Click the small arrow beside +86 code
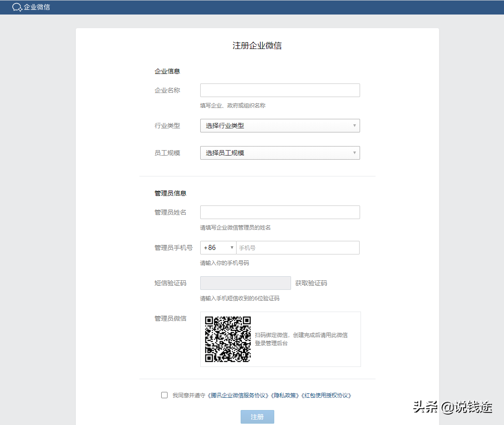The width and height of the screenshot is (504, 425). 232,248
